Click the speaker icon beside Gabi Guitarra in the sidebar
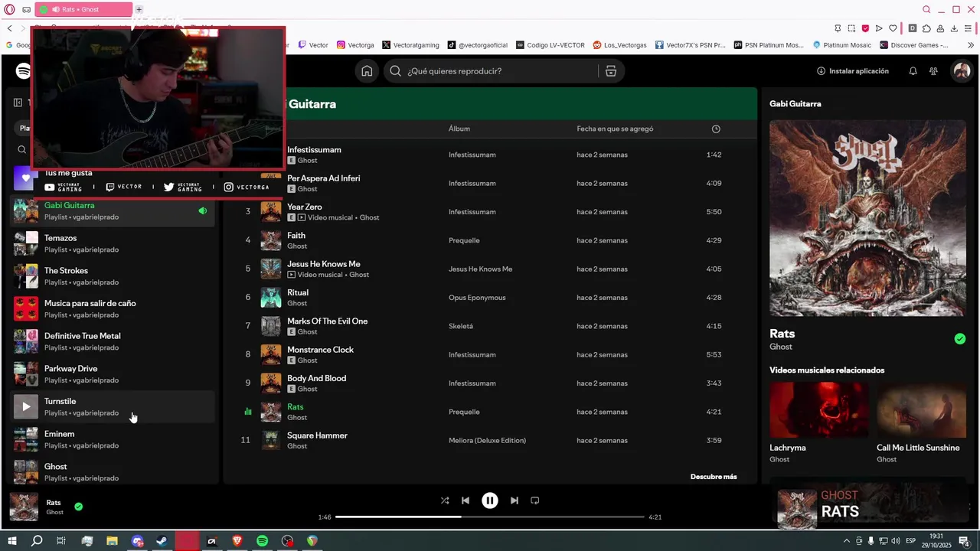Image resolution: width=980 pixels, height=551 pixels. click(x=203, y=211)
